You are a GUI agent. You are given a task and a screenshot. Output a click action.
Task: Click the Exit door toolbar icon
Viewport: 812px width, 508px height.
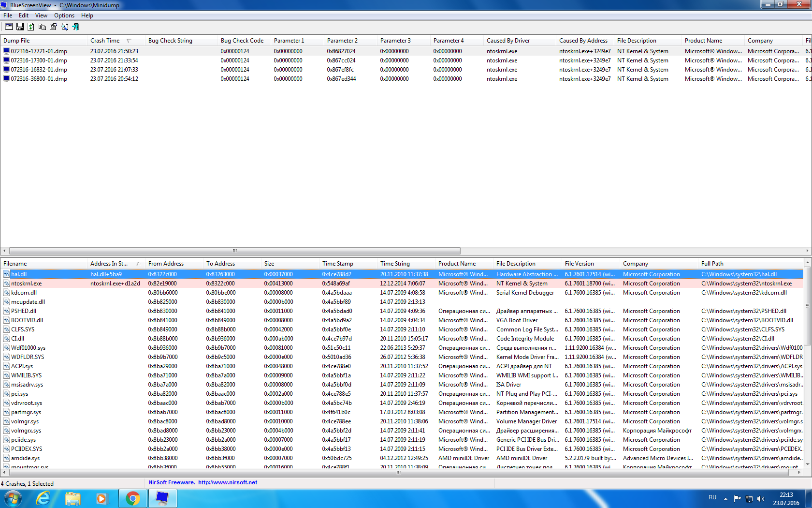pos(75,27)
